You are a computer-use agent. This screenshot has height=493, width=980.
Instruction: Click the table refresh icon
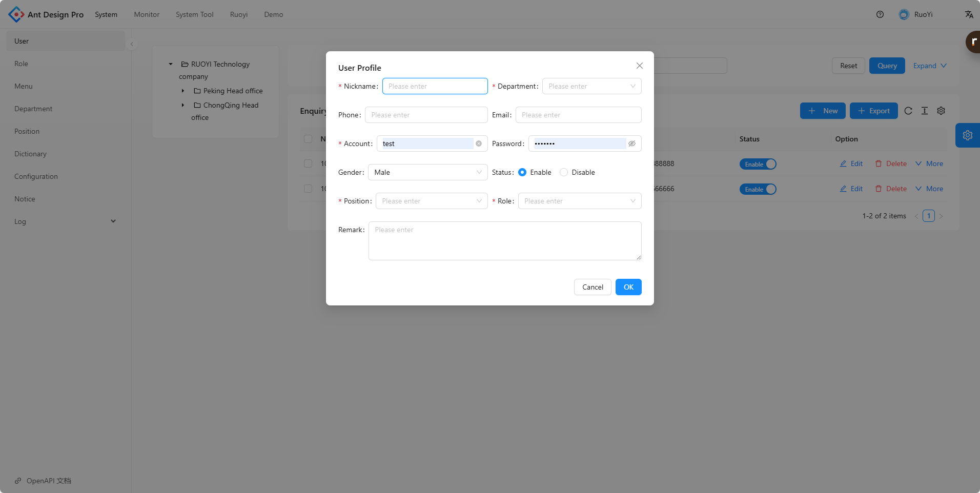[908, 111]
